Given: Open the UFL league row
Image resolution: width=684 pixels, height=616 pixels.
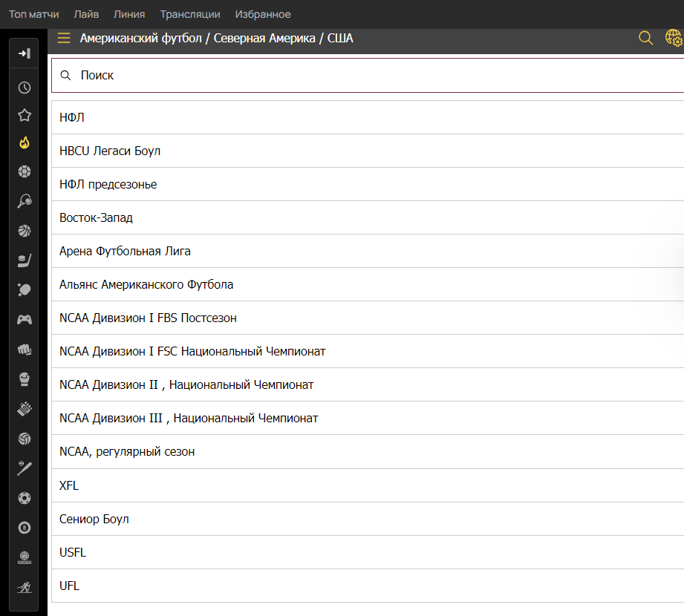Looking at the screenshot, I should pos(368,586).
